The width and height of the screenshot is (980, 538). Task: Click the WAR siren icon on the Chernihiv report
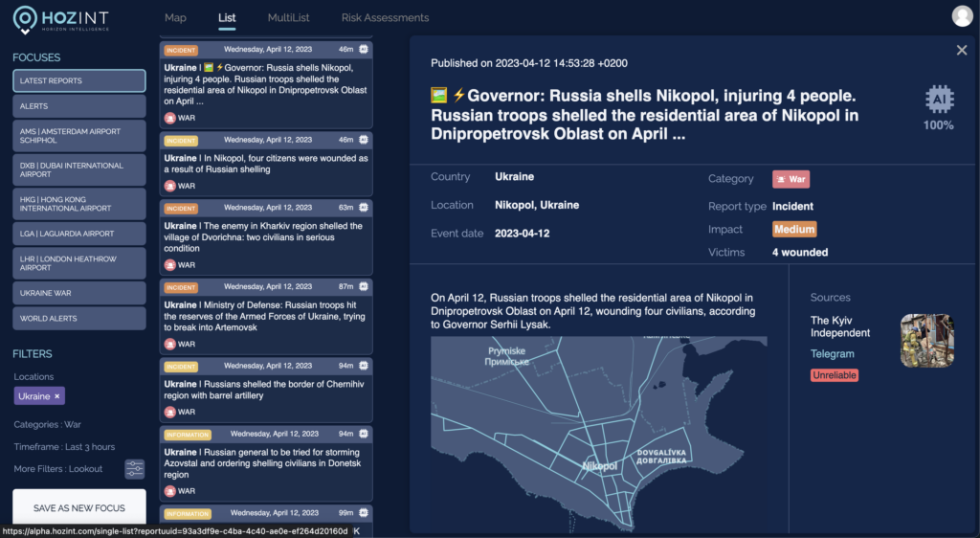coord(170,412)
